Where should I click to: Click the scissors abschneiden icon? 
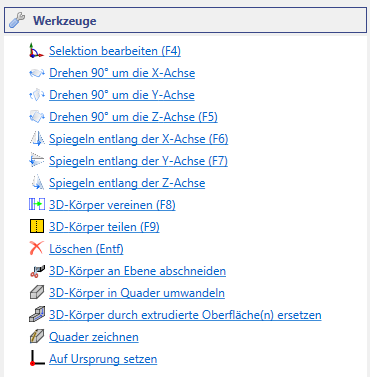click(37, 271)
